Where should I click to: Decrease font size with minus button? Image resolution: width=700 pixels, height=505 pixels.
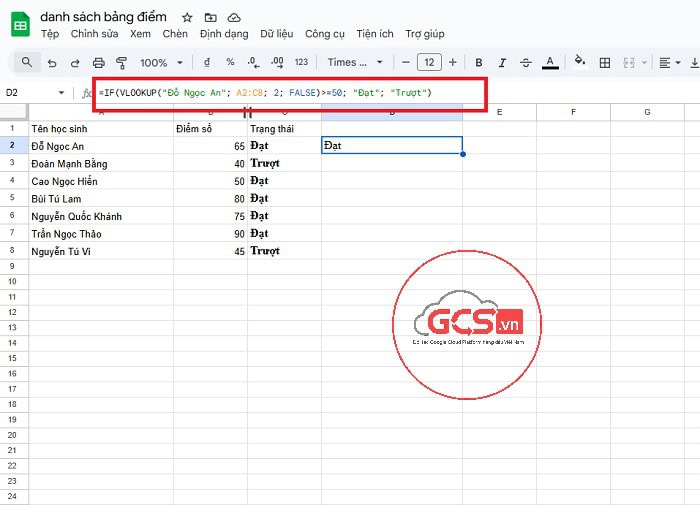[405, 62]
